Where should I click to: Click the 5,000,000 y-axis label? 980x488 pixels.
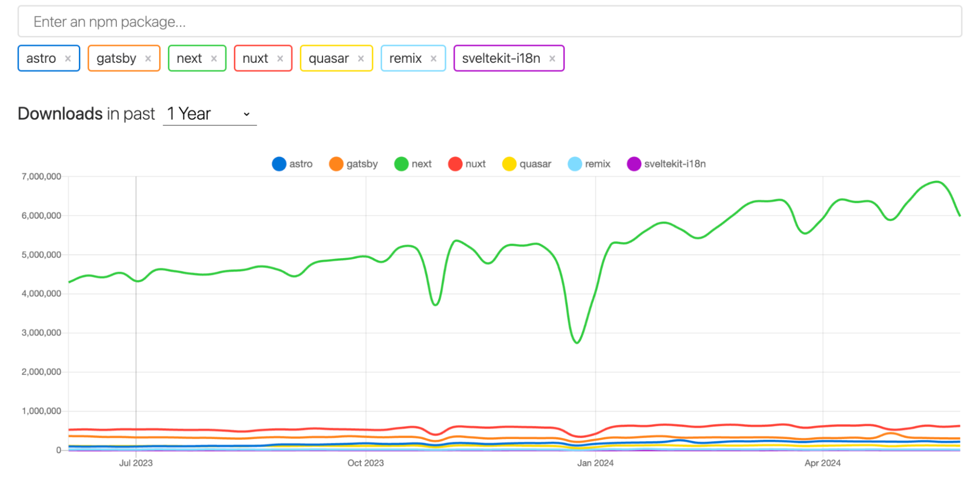tap(41, 255)
